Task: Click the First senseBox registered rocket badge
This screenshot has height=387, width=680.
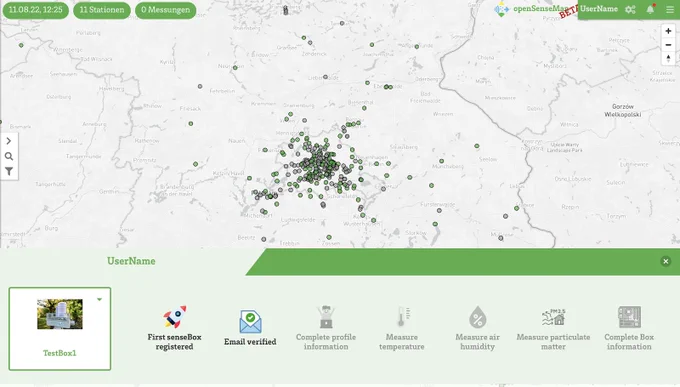Action: [174, 317]
